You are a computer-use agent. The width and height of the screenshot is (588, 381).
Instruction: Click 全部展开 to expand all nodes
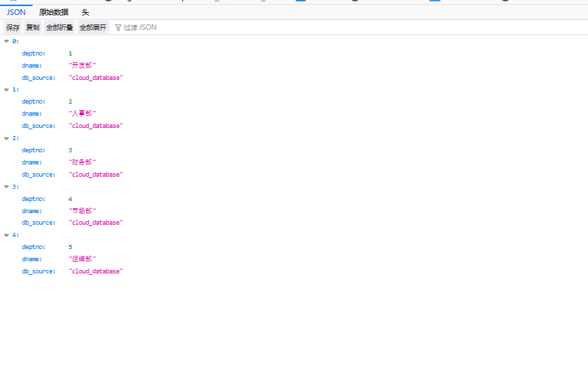coord(93,27)
